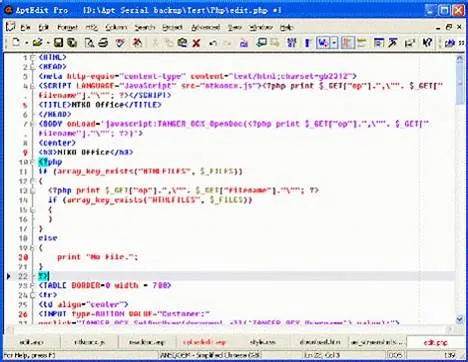468x362 pixels.
Task: Open the Search menu
Action: [x=145, y=27]
